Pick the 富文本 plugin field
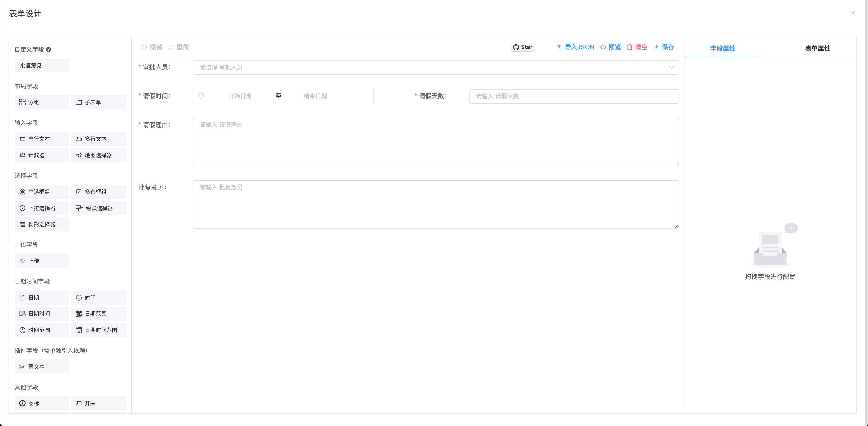 point(42,367)
